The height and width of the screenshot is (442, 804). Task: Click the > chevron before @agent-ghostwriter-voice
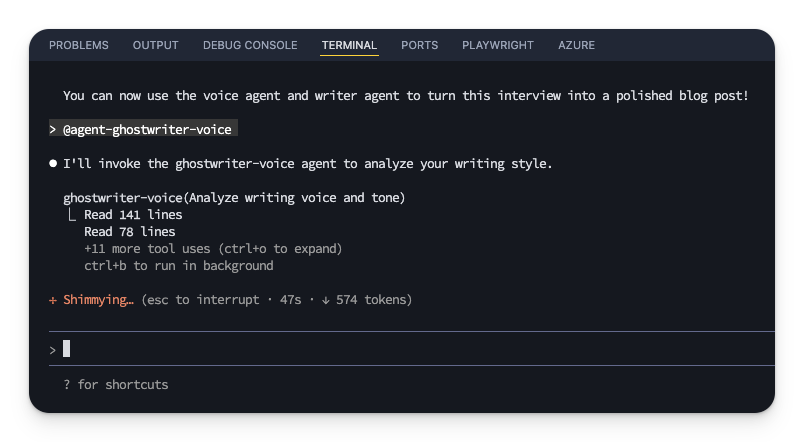[53, 130]
